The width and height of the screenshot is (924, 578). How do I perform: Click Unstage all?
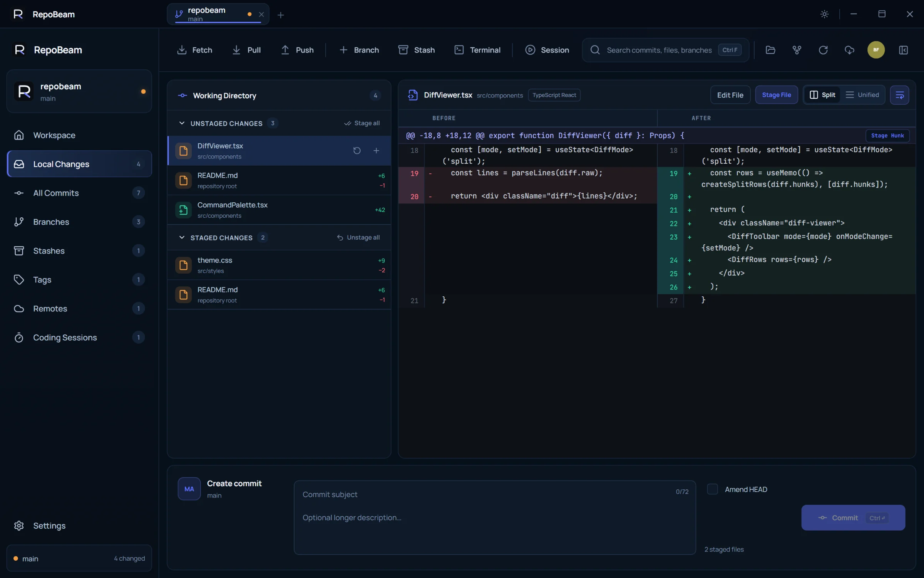pos(358,238)
